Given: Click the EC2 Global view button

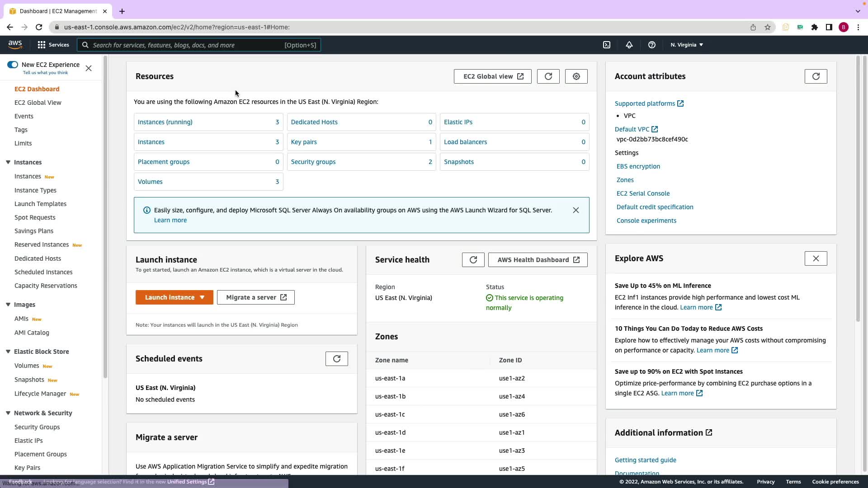Looking at the screenshot, I should tap(492, 76).
